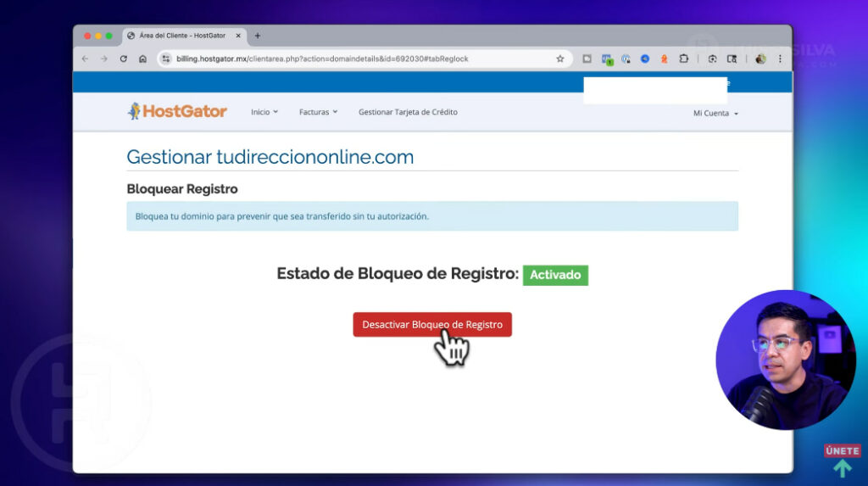Click the green Activado status badge
868x486 pixels.
coord(555,275)
